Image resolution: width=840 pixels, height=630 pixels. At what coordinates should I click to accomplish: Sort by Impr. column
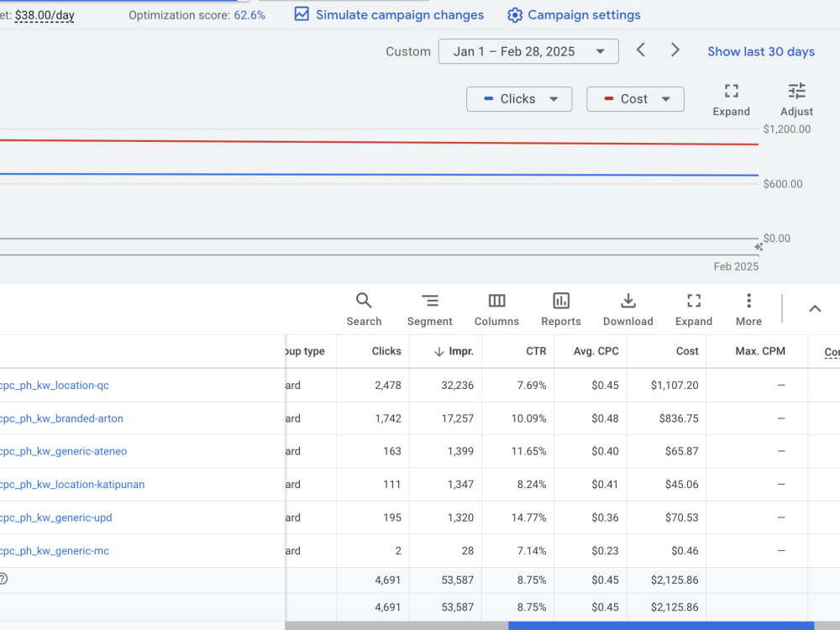pyautogui.click(x=454, y=351)
